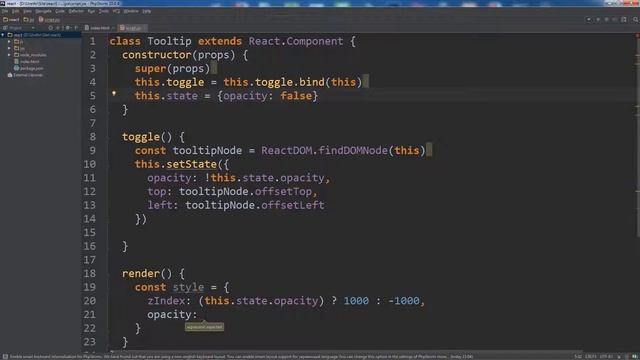Click the script.jsx breadcrumb in navigation bar
640x360 pixels.
pos(49,20)
